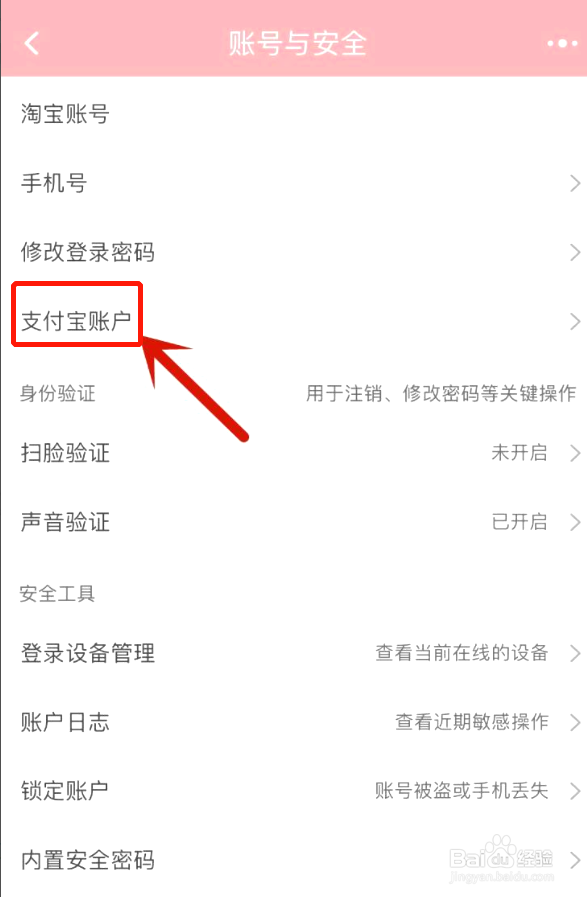
Task: Tap the 未开启 status for face verification
Action: click(519, 453)
